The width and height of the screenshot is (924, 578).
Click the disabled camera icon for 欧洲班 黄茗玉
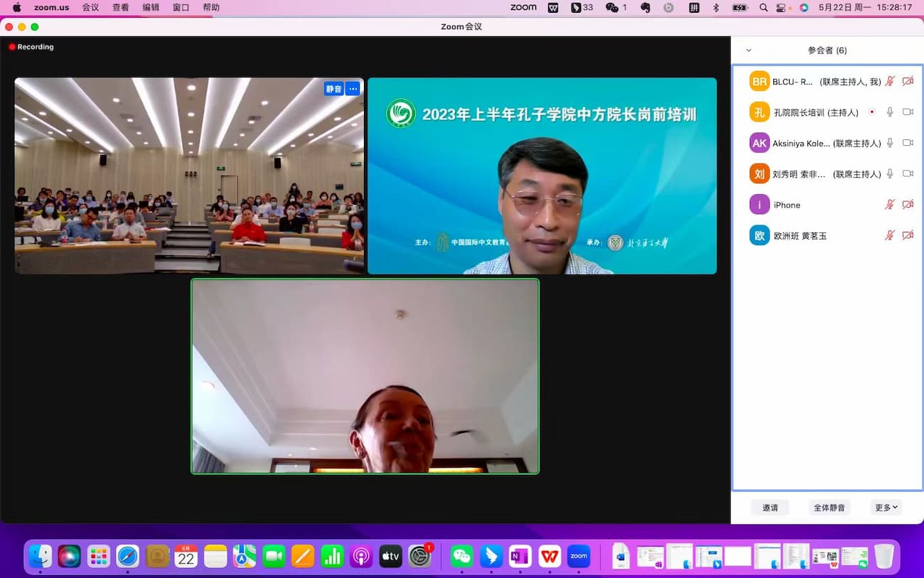coord(908,235)
